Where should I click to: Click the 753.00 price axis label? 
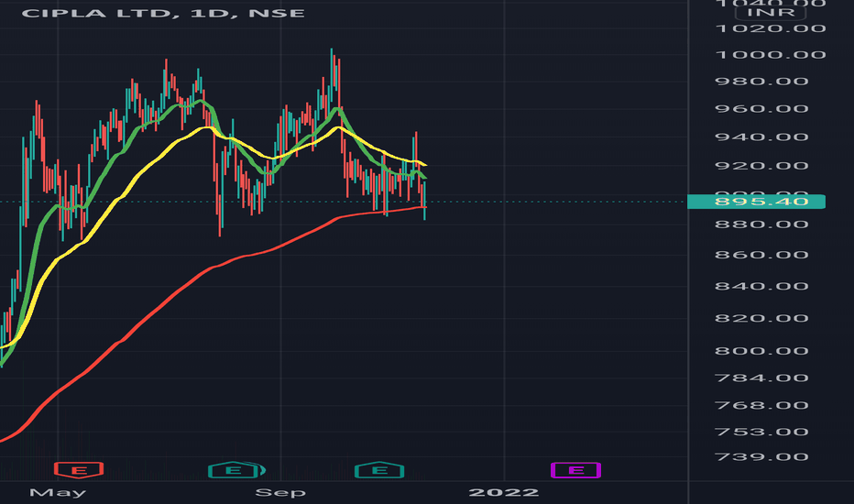coord(762,432)
